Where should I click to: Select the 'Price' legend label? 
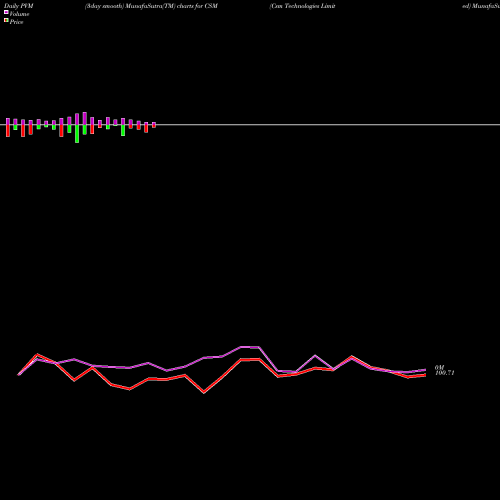coord(16,22)
